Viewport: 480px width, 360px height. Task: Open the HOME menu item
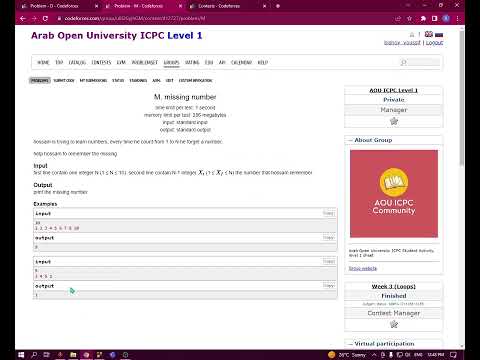coord(43,62)
